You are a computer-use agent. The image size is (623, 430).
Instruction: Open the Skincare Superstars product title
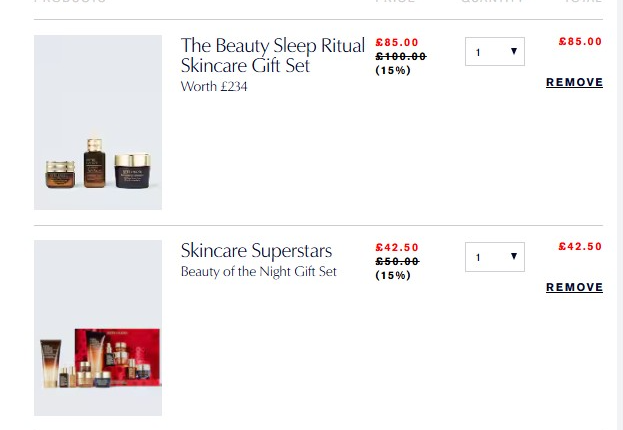point(256,250)
